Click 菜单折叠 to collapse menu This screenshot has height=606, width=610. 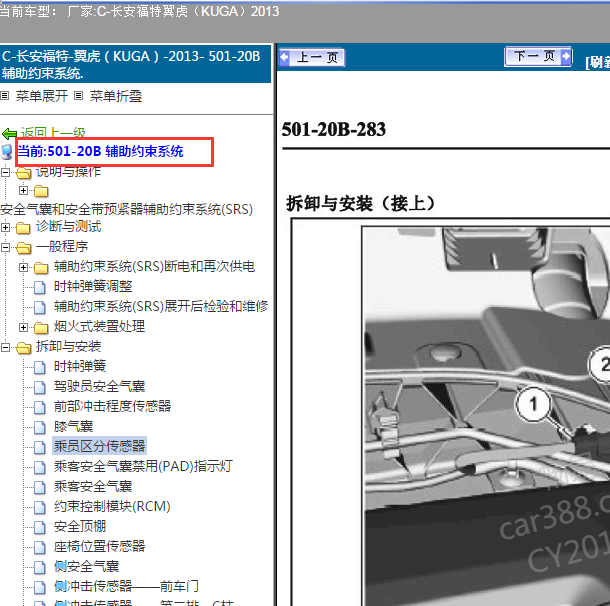116,96
